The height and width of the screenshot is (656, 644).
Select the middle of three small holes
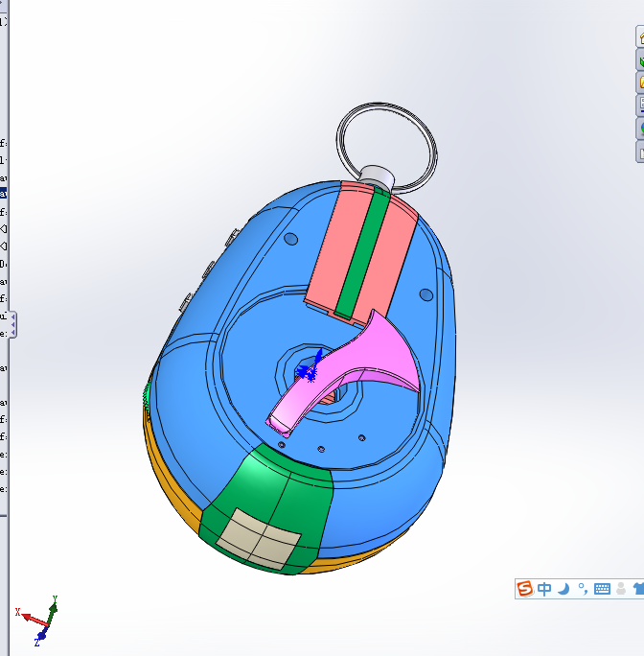(x=321, y=450)
